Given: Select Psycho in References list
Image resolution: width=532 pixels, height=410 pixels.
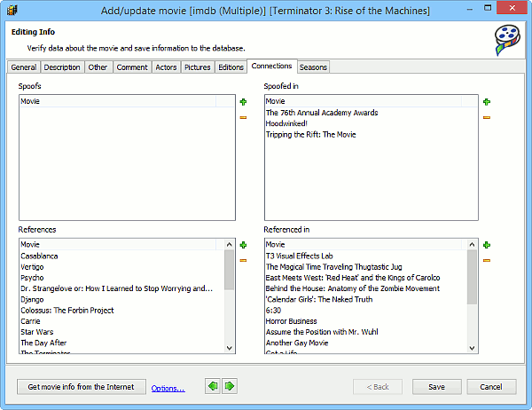Looking at the screenshot, I should [32, 278].
